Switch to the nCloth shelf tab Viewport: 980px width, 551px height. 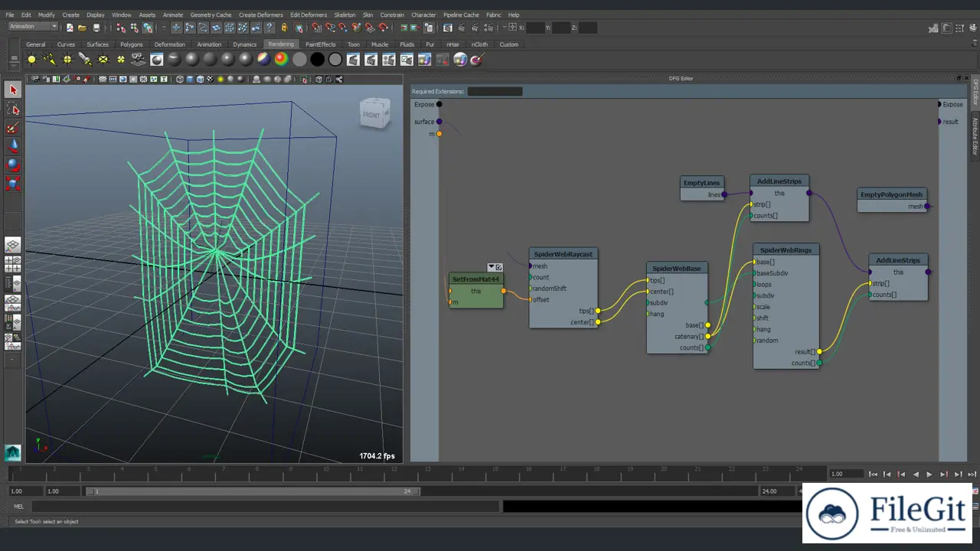point(479,44)
